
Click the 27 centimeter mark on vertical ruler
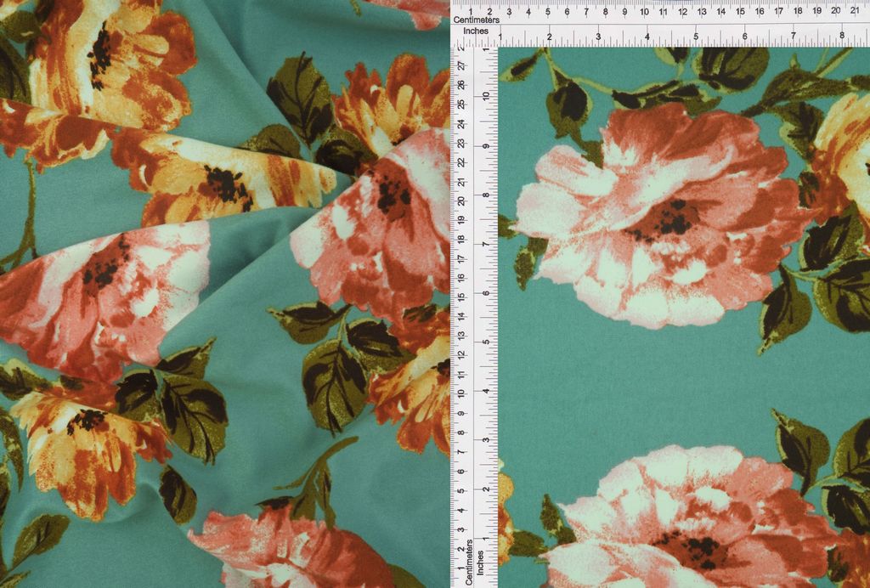[x=460, y=65]
